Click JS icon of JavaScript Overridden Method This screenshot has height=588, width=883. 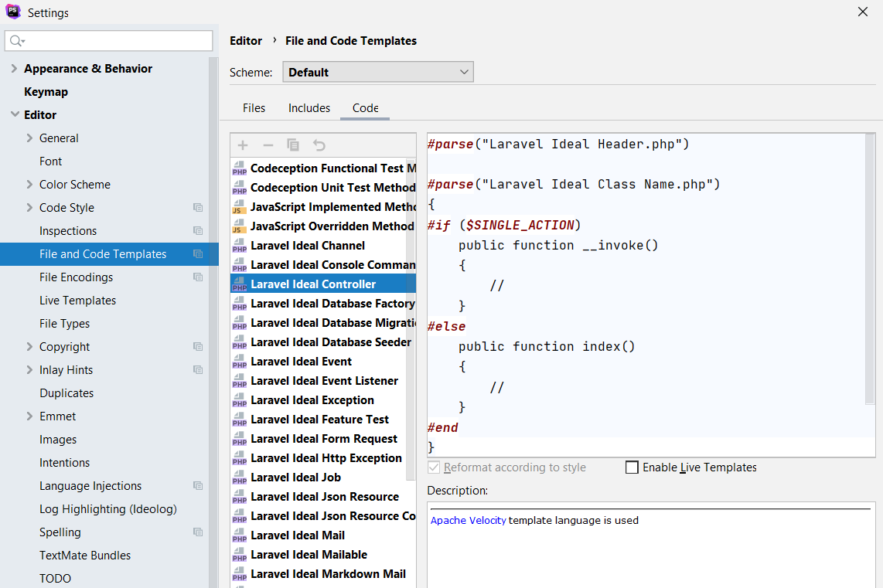pyautogui.click(x=240, y=226)
